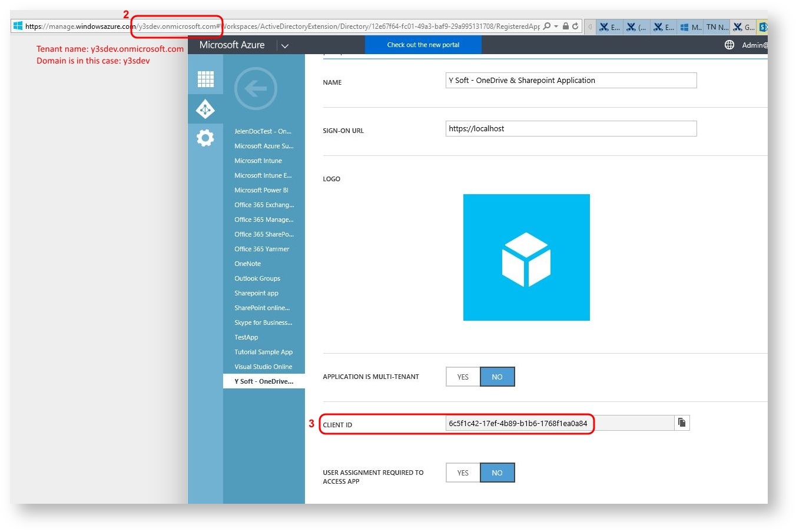Click the Windows favicon in address bar
The image size is (796, 532).
pos(18,26)
